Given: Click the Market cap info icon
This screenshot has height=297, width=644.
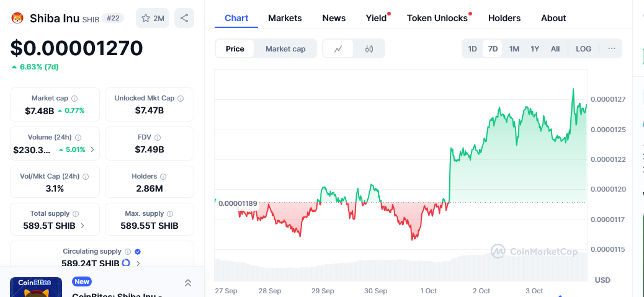Looking at the screenshot, I should pos(74,98).
